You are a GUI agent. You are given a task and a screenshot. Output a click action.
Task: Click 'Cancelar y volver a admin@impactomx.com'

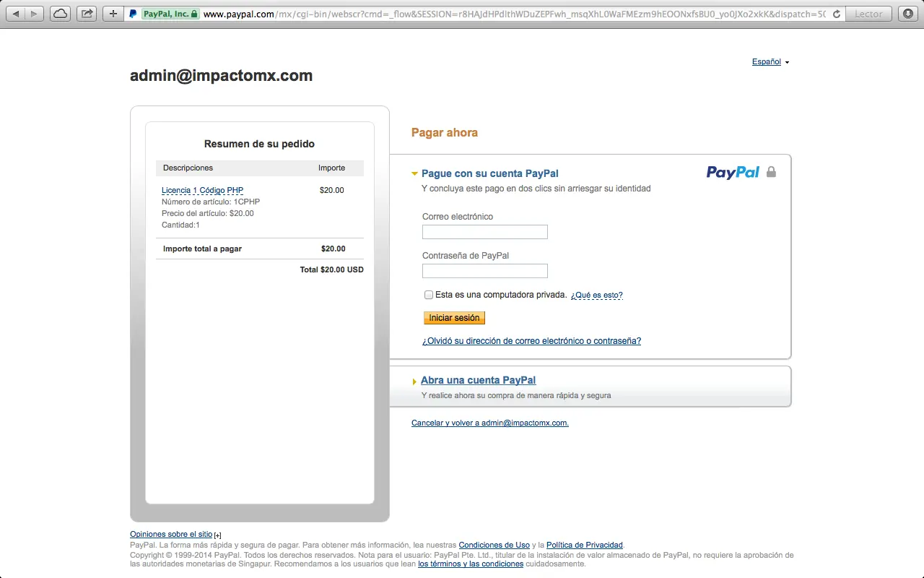point(489,423)
